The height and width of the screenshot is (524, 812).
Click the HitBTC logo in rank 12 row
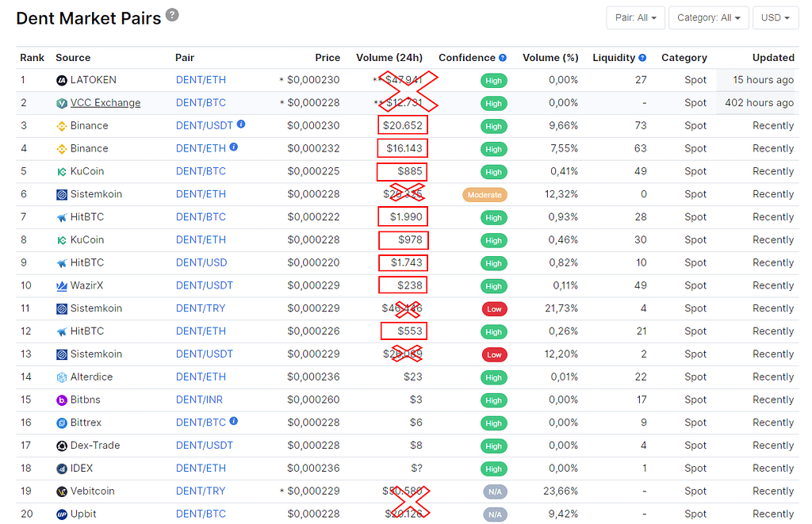(x=62, y=332)
